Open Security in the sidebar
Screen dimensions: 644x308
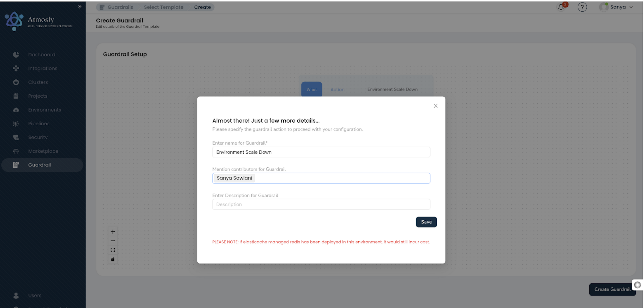pos(38,137)
